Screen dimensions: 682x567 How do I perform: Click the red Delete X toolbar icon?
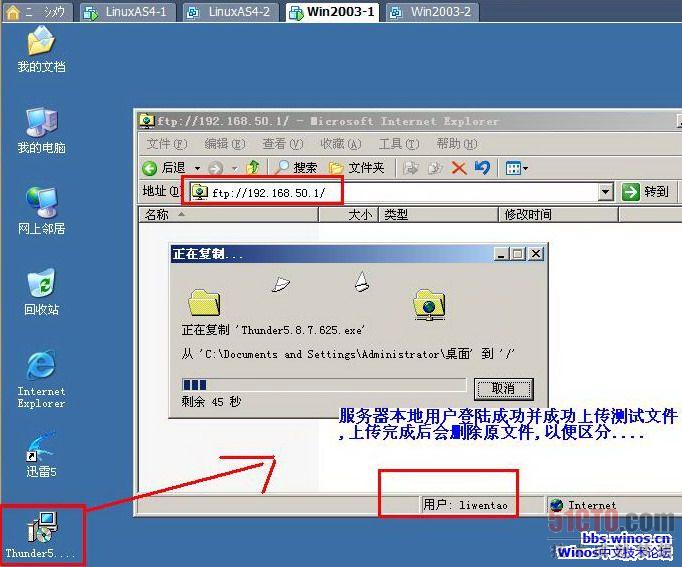pyautogui.click(x=459, y=168)
